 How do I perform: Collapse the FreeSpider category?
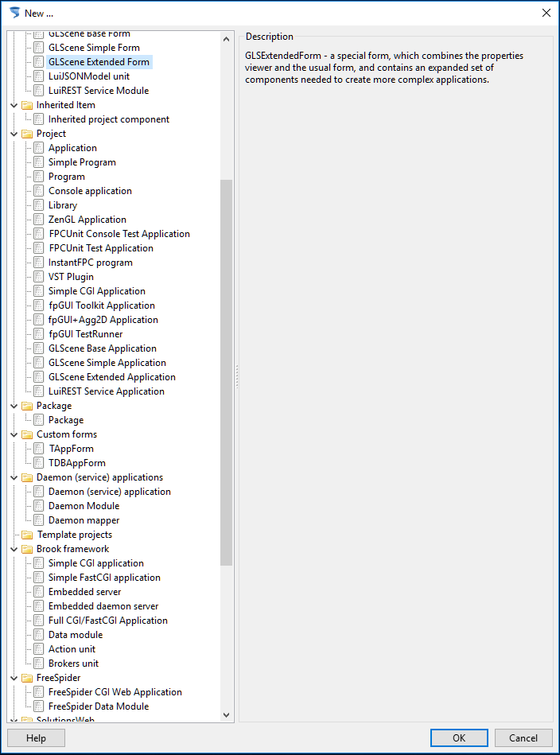pos(14,678)
